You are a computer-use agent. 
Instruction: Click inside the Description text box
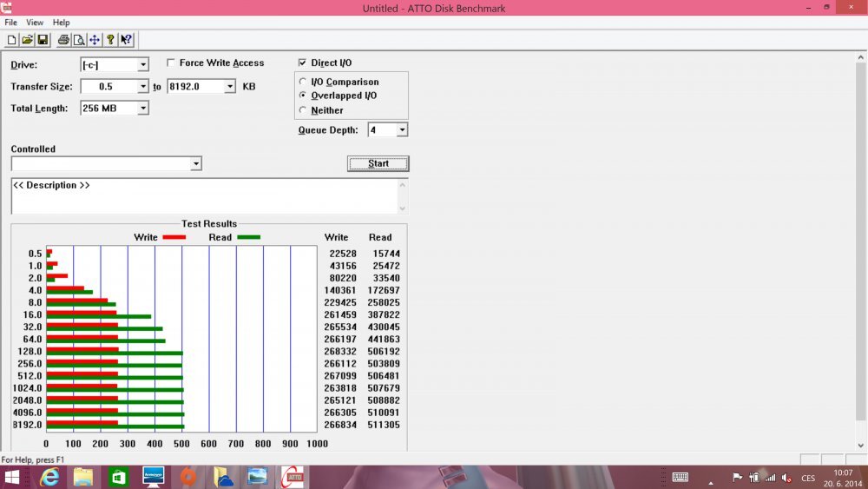tap(204, 198)
